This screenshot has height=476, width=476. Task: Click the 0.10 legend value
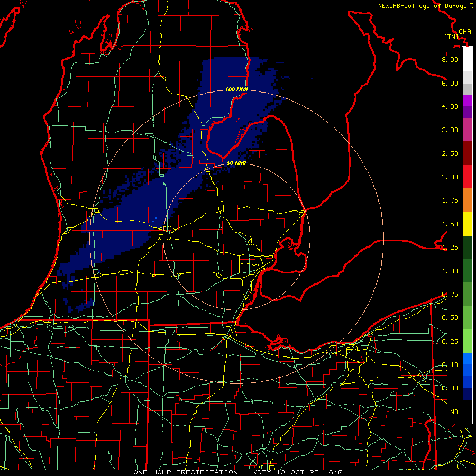[x=450, y=365]
